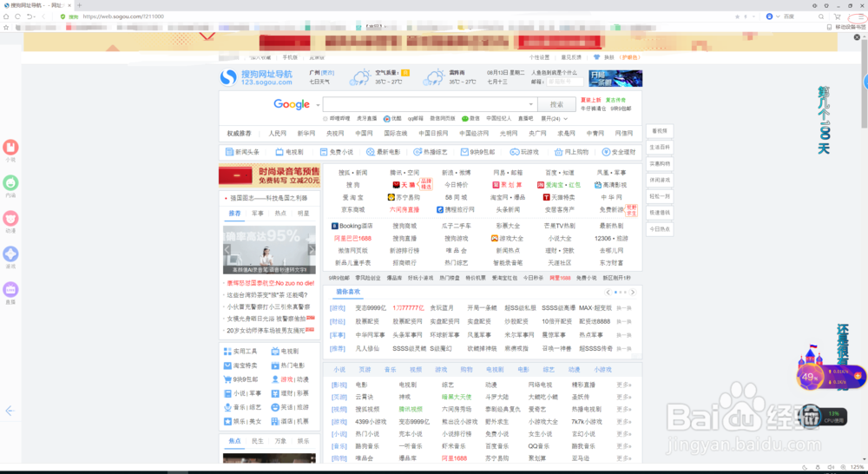Click the 看视频 side button
868x474 pixels.
(x=660, y=131)
